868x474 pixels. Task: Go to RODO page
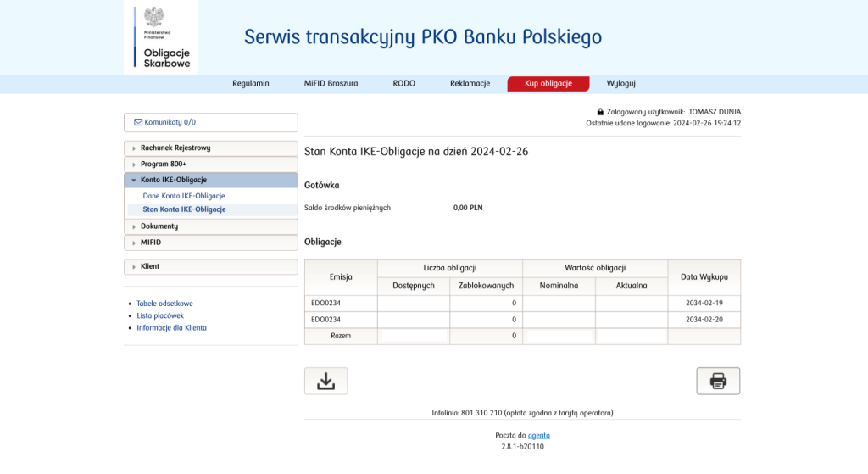(x=403, y=84)
